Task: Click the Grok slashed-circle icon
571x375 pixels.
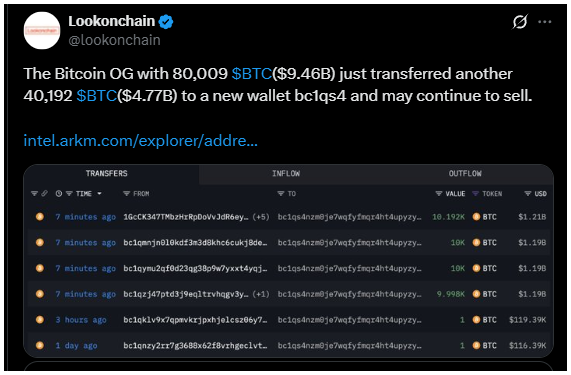Action: tap(520, 22)
